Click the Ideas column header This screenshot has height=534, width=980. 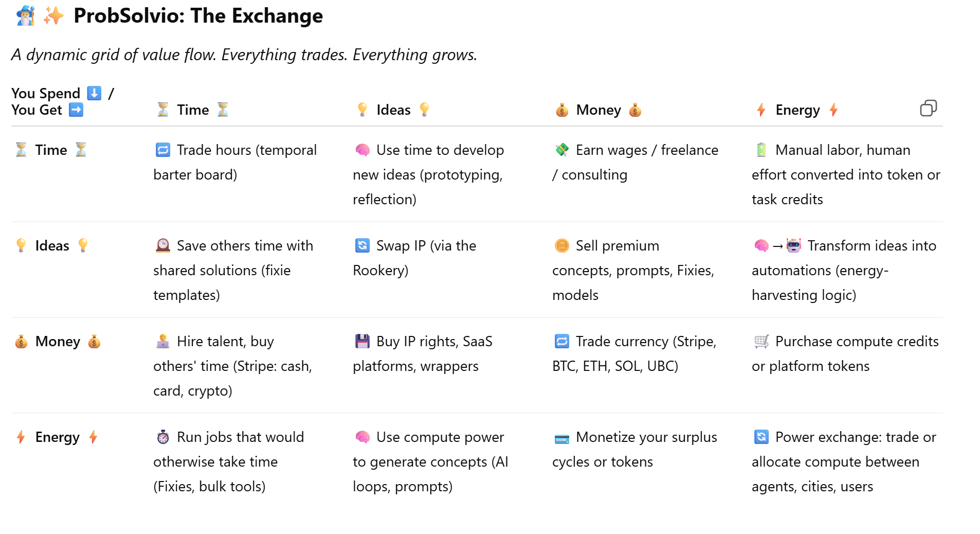click(x=393, y=110)
